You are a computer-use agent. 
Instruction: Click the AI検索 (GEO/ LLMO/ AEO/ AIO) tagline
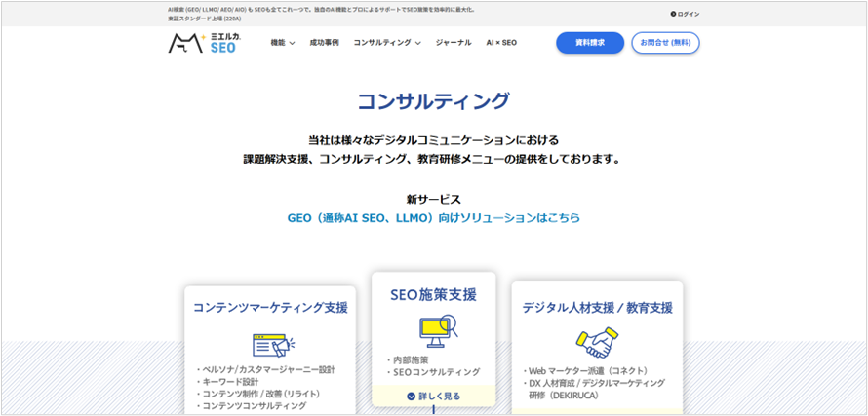point(322,10)
